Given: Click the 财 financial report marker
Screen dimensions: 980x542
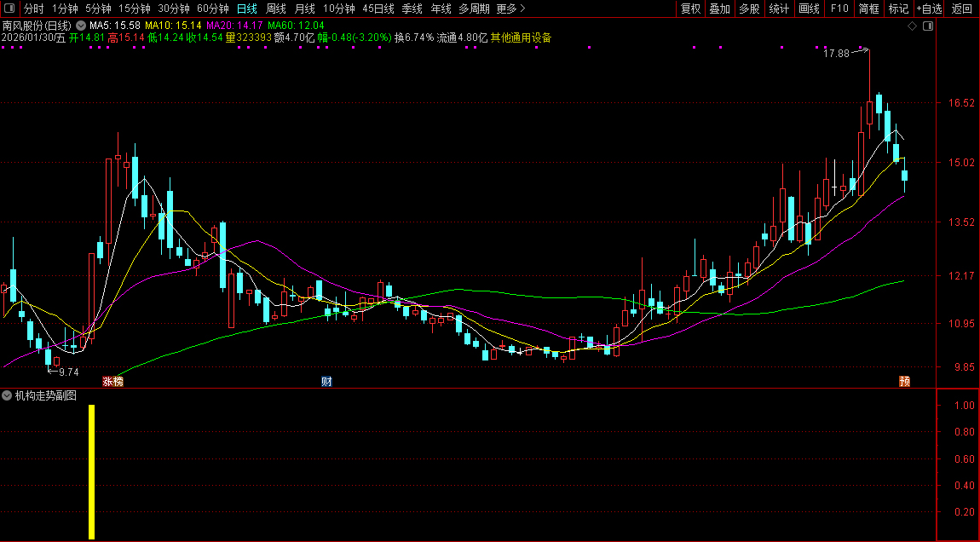Looking at the screenshot, I should pos(326,381).
